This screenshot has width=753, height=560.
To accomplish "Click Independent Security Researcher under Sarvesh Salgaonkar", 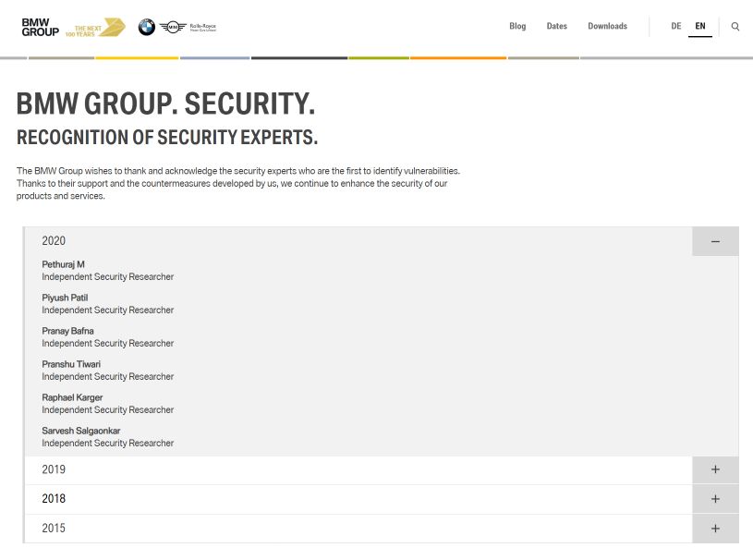I will tap(107, 443).
